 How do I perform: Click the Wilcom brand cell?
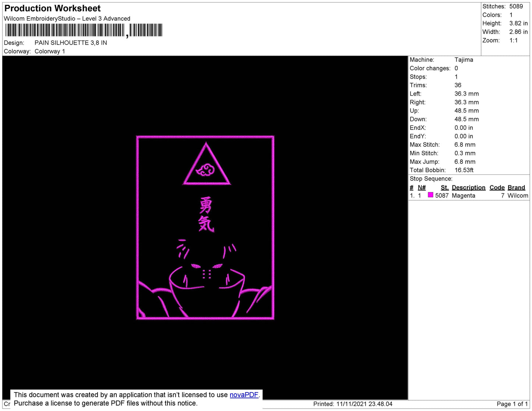click(x=518, y=195)
